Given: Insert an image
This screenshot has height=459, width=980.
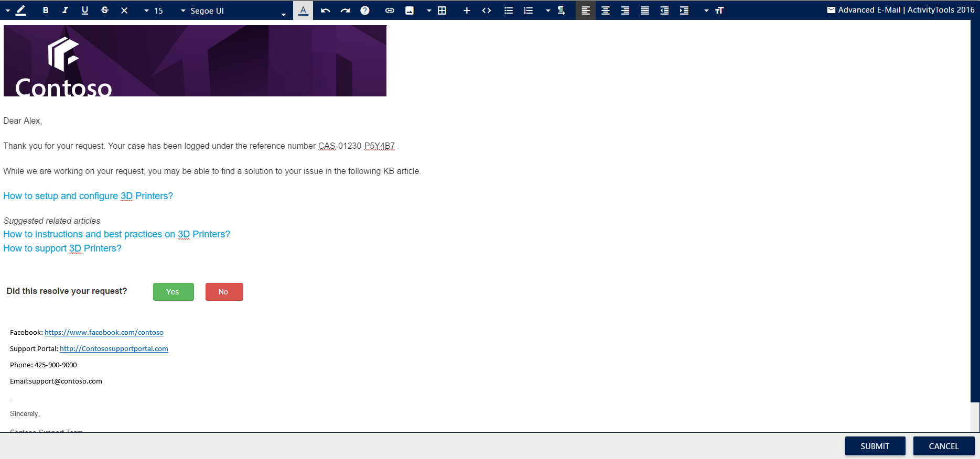Looking at the screenshot, I should tap(410, 10).
